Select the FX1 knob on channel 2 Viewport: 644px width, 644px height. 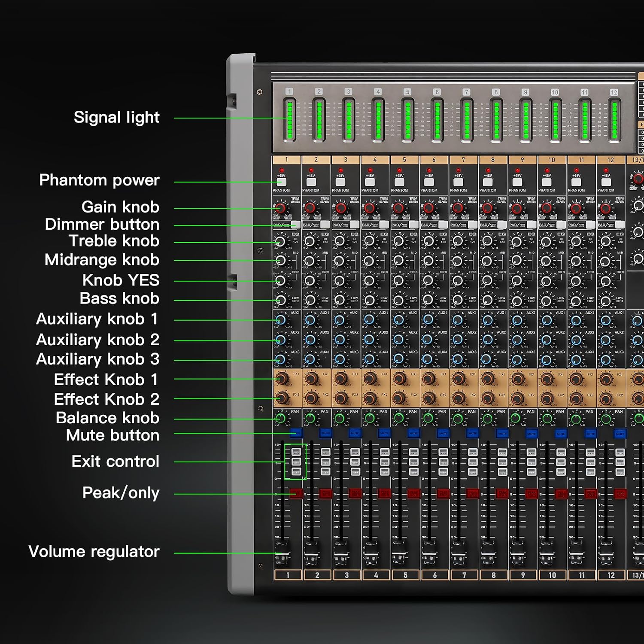pyautogui.click(x=312, y=379)
